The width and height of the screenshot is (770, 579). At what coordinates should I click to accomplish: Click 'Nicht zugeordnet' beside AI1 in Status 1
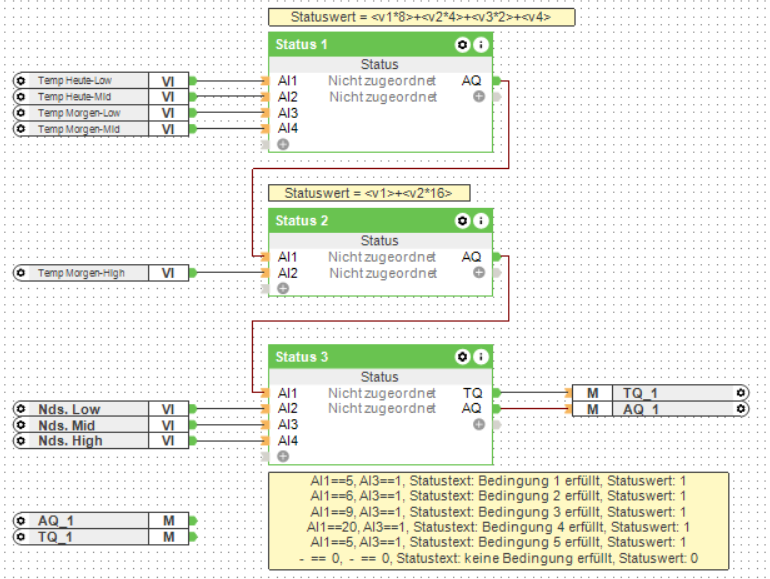coord(382,81)
